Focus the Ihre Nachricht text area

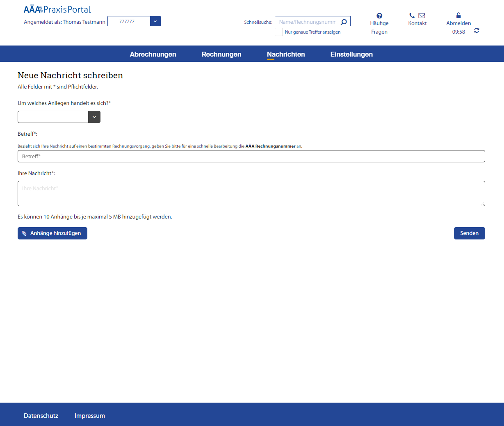[x=251, y=194]
